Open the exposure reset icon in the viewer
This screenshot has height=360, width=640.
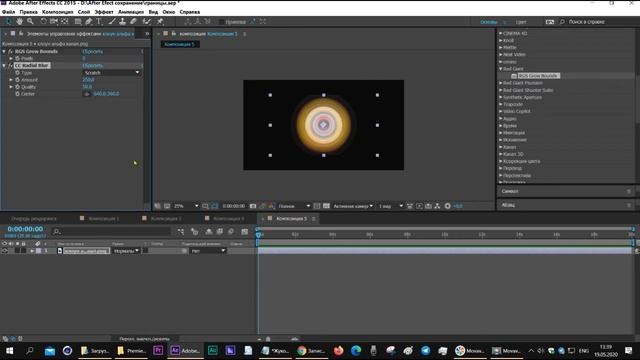click(x=448, y=206)
